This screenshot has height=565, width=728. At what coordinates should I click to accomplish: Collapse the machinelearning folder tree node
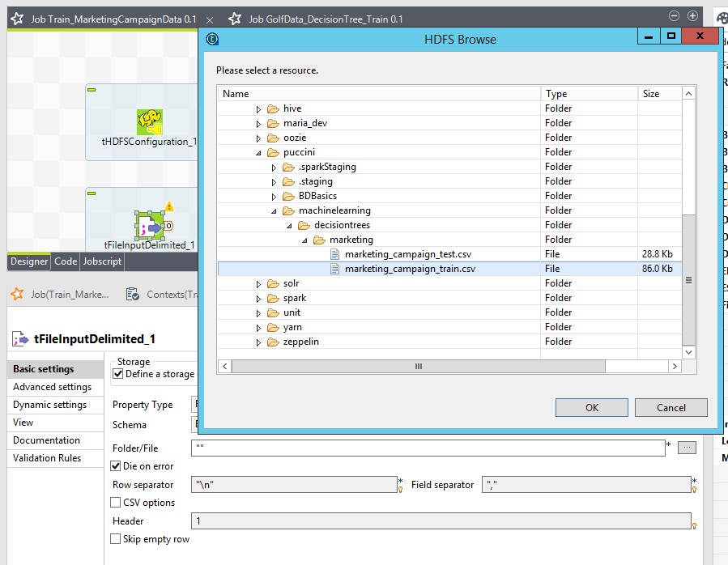click(274, 210)
